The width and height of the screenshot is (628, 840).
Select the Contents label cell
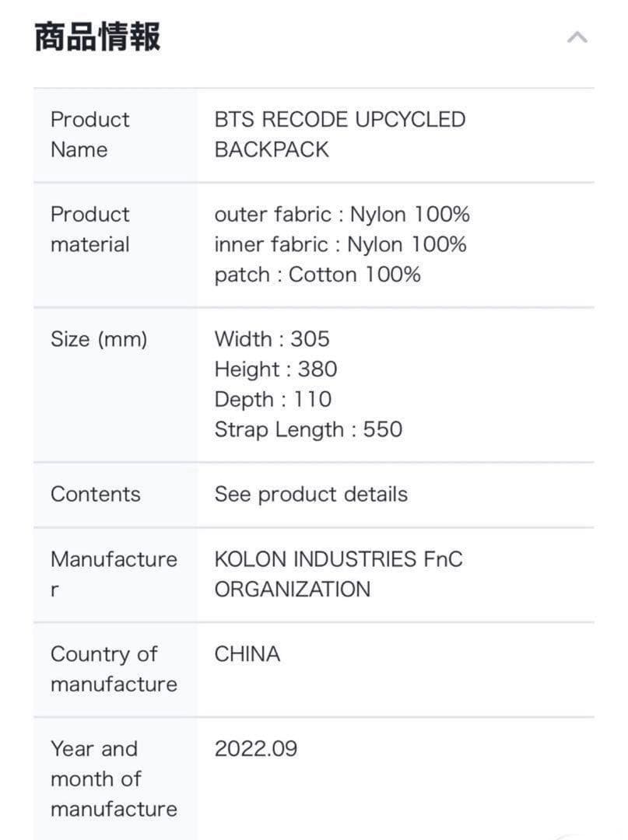click(96, 495)
